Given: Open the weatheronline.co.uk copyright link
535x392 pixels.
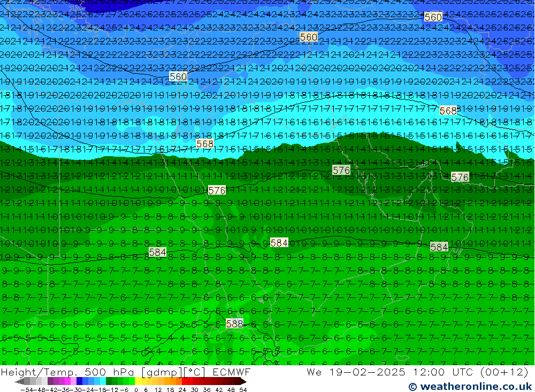Looking at the screenshot, I should [470, 387].
